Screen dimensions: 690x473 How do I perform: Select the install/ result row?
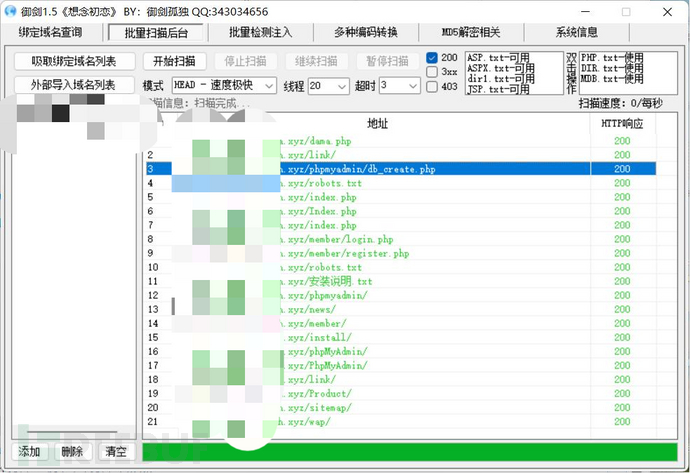pyautogui.click(x=401, y=337)
